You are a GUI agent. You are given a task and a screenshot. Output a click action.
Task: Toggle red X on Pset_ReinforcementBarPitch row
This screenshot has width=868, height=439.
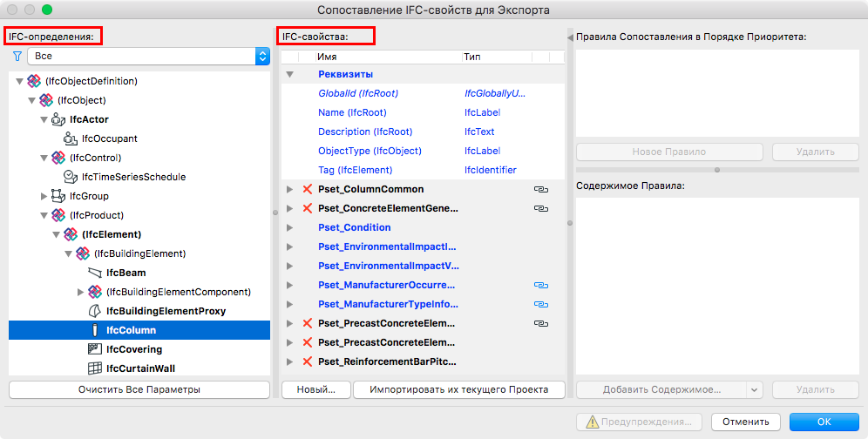(307, 361)
